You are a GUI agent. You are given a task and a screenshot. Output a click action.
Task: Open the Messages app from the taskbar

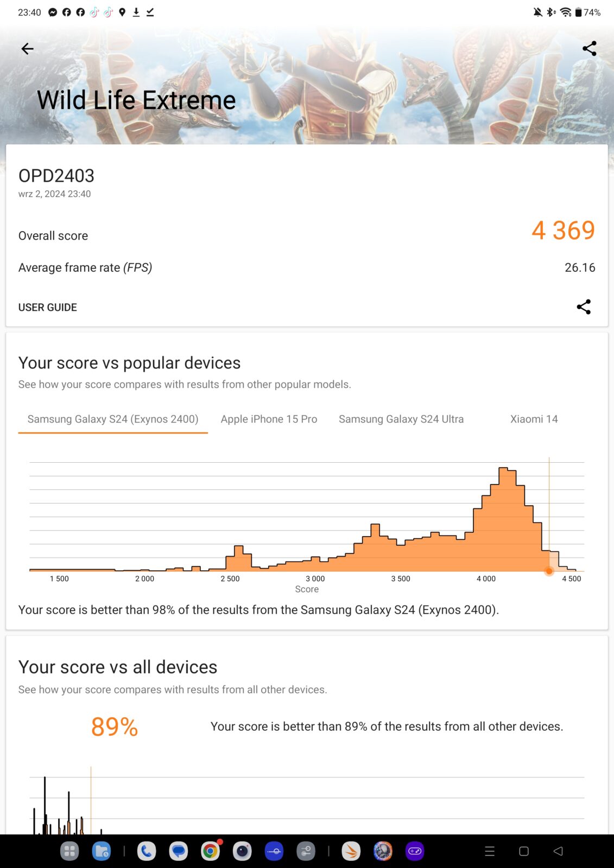coord(178,851)
